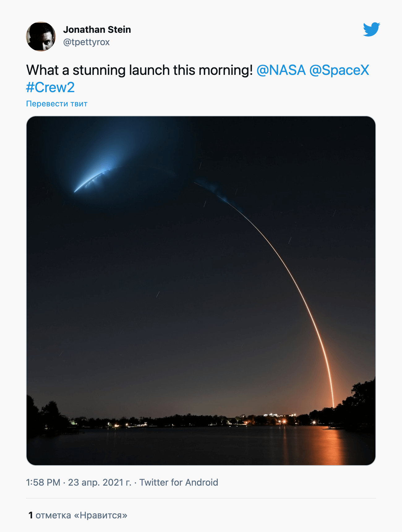
Task: Click "Перевести твит" to translate tweet
Action: [57, 104]
